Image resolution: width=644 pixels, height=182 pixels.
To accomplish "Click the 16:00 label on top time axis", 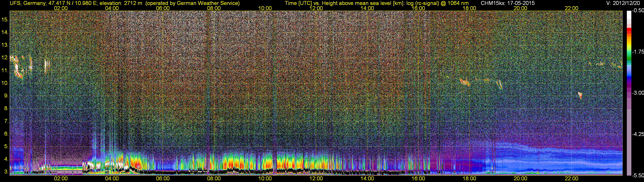I will click(x=418, y=8).
